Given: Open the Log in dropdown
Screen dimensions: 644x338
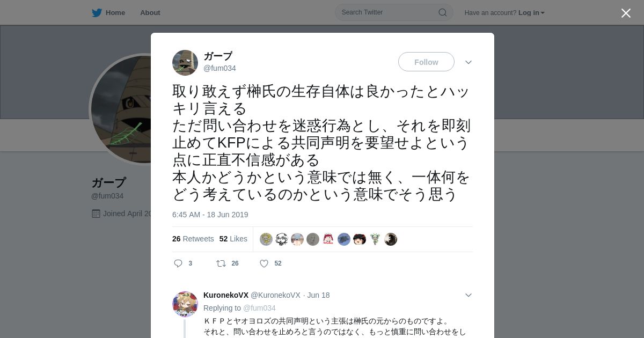Looking at the screenshot, I should [531, 13].
